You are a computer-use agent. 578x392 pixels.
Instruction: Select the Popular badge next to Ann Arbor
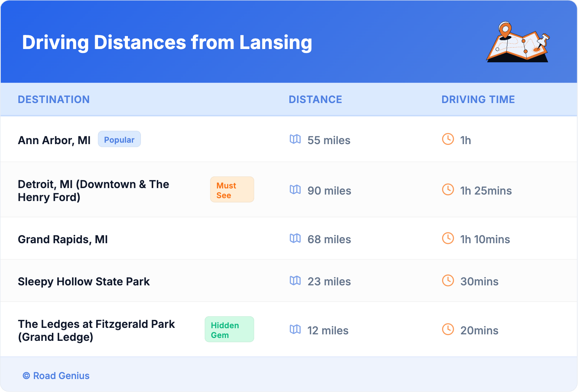pos(119,139)
